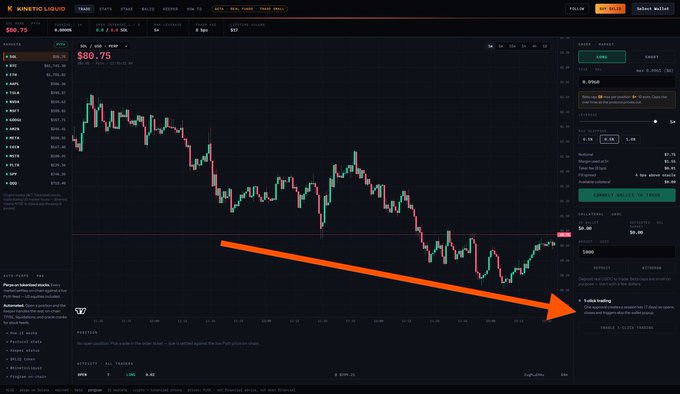Select the GOOGL market row
This screenshot has height=394, width=680.
pyautogui.click(x=36, y=120)
